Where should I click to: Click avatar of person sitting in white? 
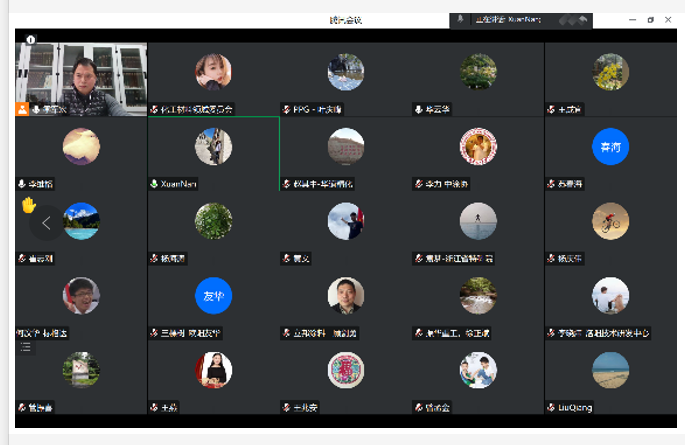pyautogui.click(x=610, y=296)
